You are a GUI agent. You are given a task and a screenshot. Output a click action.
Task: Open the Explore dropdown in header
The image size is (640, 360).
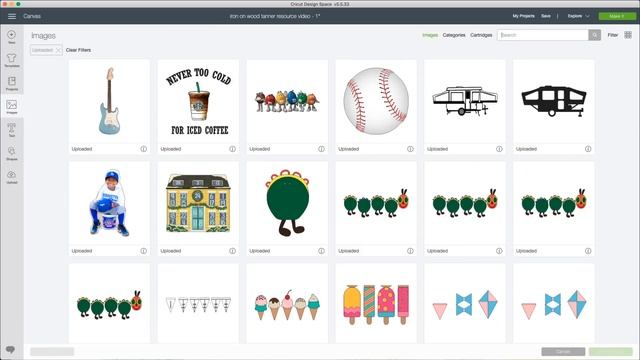pyautogui.click(x=578, y=16)
